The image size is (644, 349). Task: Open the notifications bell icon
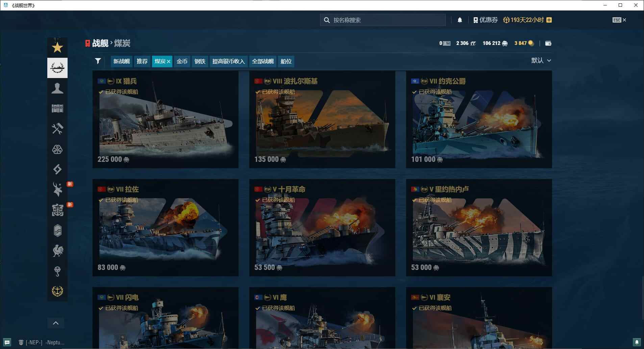(x=459, y=20)
